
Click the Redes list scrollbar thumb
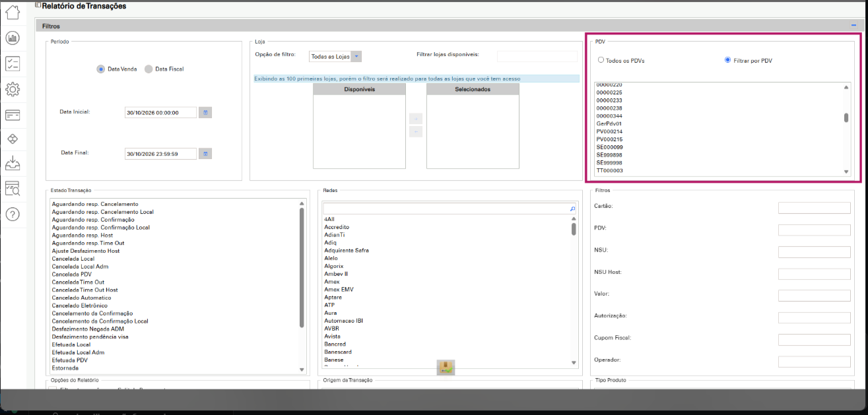[x=574, y=229]
